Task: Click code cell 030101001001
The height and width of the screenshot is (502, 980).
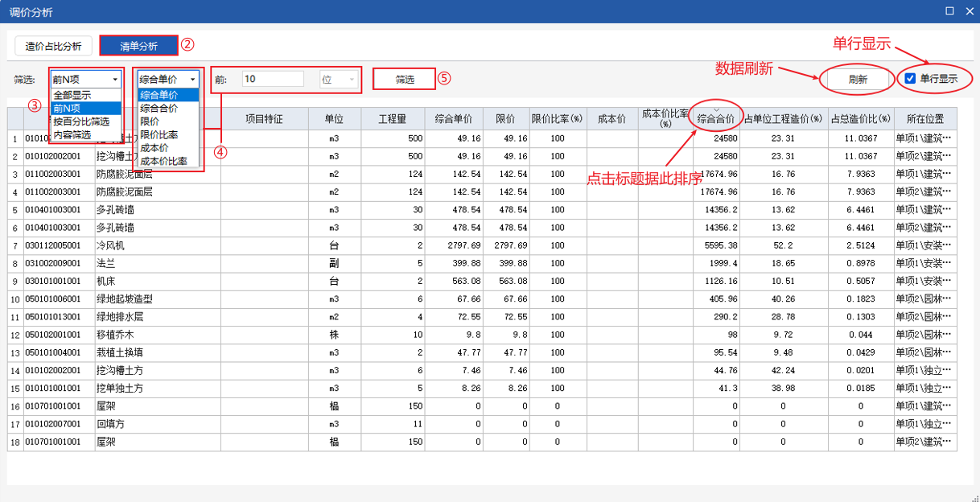Action: pyautogui.click(x=59, y=282)
